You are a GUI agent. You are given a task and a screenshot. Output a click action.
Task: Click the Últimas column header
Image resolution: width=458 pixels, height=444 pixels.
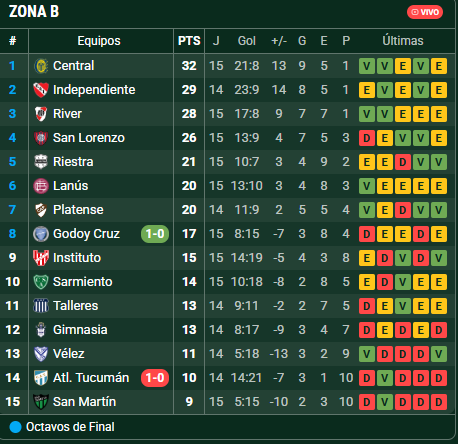pos(403,41)
